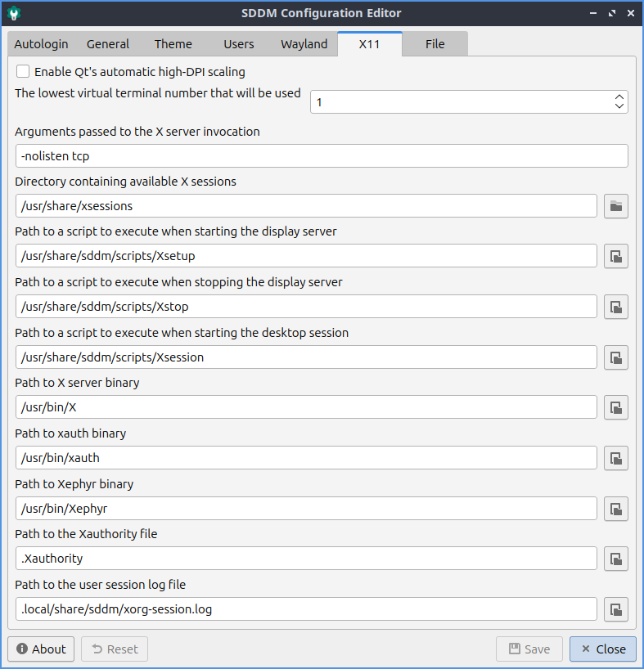The height and width of the screenshot is (669, 644).
Task: Focus the virtual terminal number field
Action: pyautogui.click(x=458, y=102)
